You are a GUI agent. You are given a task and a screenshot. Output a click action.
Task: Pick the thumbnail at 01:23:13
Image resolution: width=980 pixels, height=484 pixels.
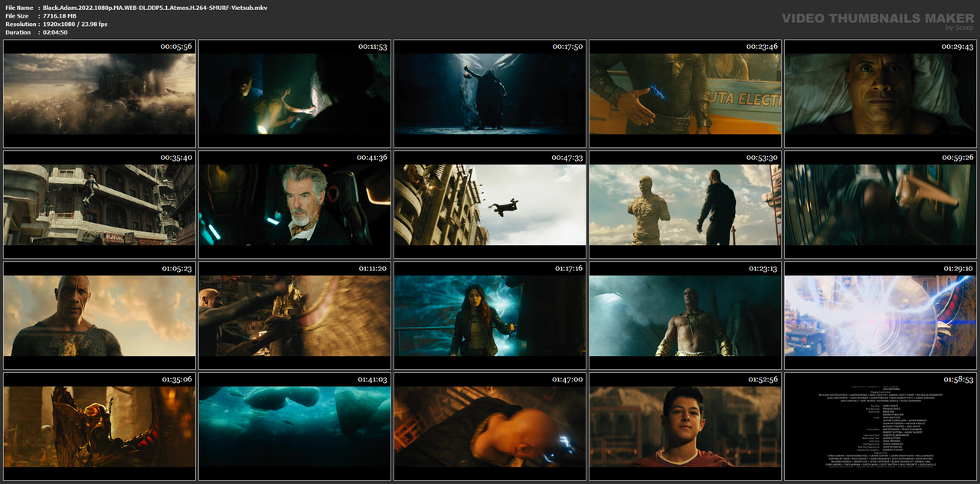tap(685, 316)
